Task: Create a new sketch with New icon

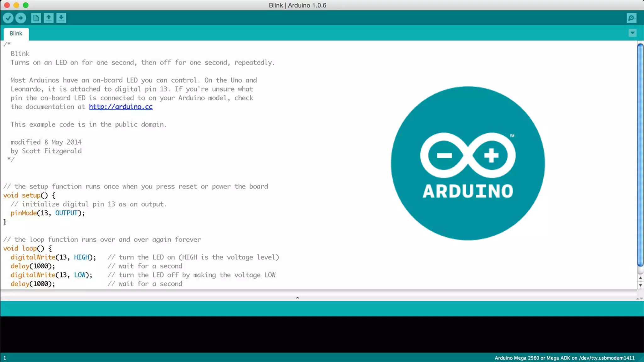Action: pyautogui.click(x=36, y=18)
